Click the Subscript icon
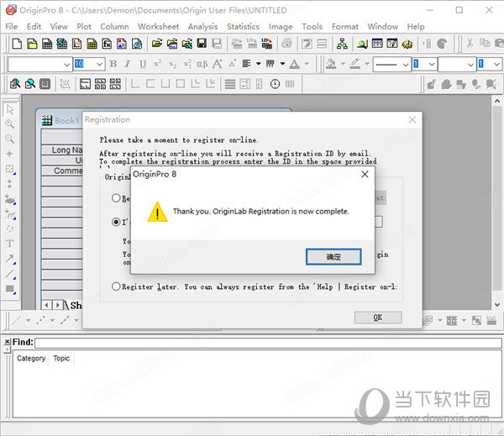 click(x=172, y=65)
